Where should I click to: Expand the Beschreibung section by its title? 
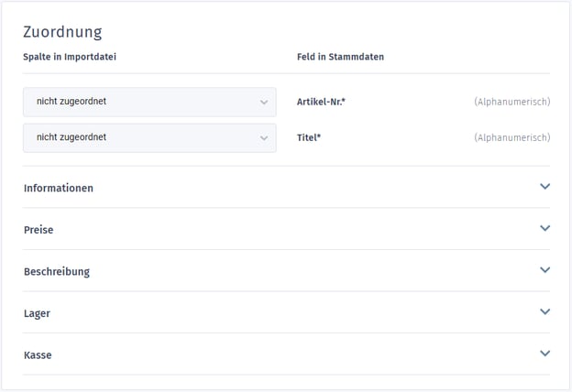[x=57, y=272]
